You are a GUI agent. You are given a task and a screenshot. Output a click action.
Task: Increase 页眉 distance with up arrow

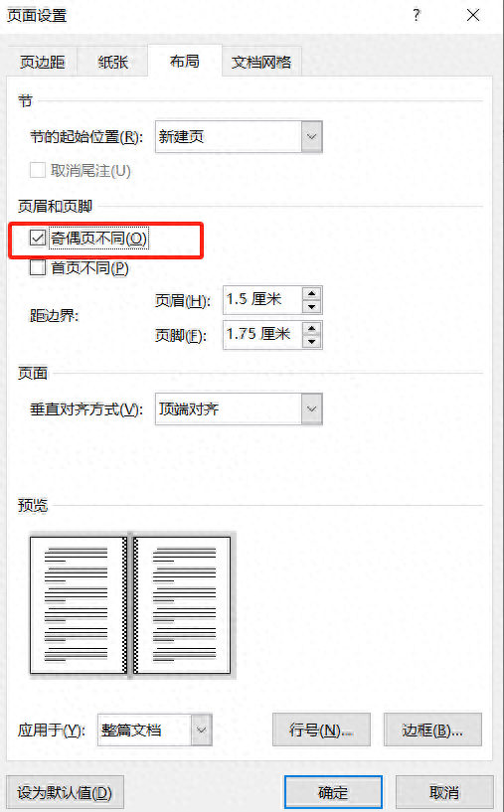pos(312,293)
